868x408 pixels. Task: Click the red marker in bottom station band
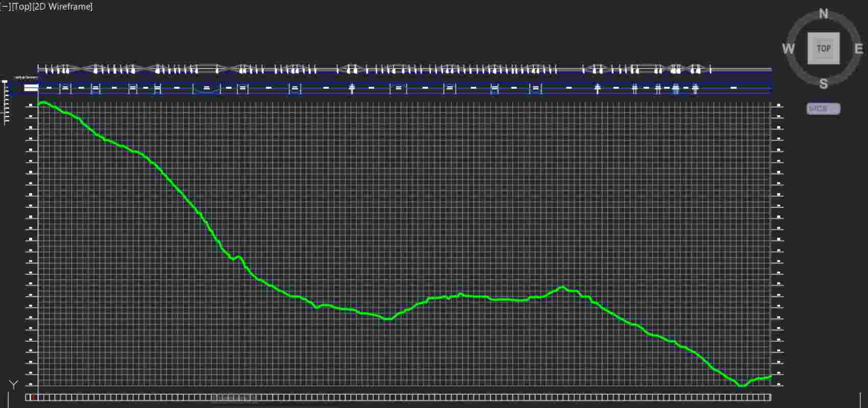[34, 397]
